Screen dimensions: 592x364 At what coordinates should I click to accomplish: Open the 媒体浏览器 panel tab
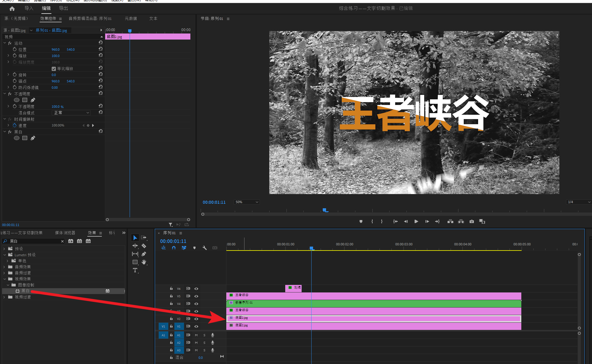[x=65, y=233]
